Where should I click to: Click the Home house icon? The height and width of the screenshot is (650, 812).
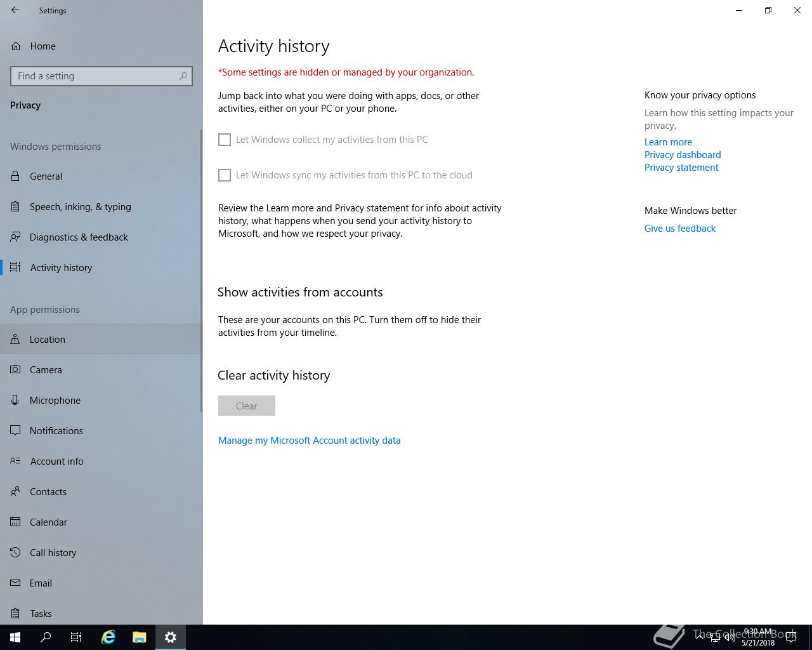point(16,46)
